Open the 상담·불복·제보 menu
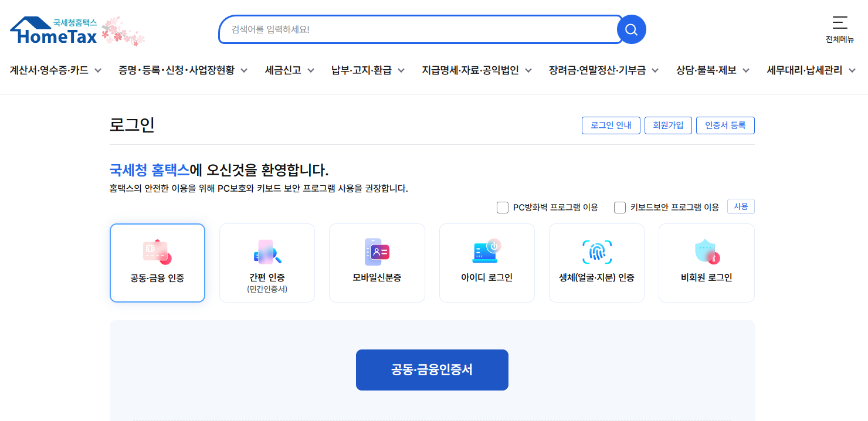 (x=707, y=69)
